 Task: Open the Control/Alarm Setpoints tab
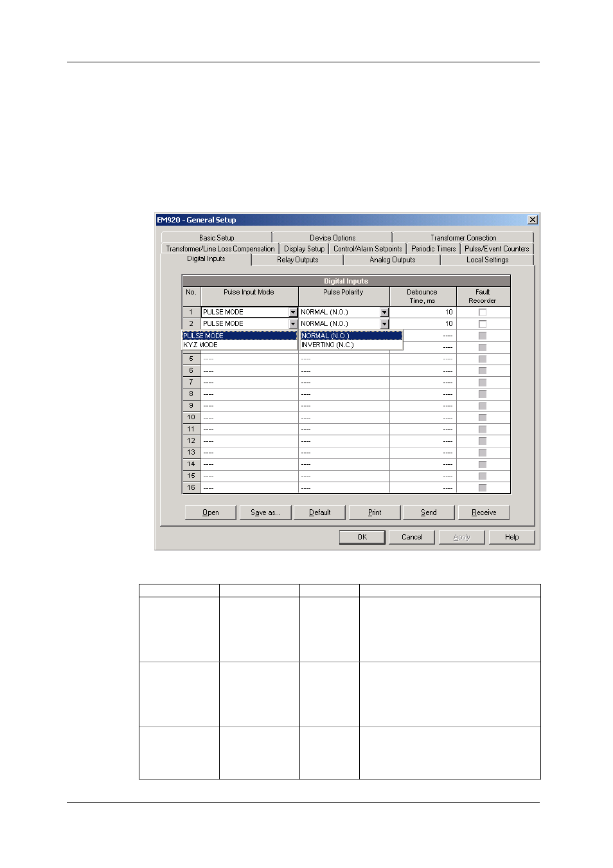click(x=368, y=249)
